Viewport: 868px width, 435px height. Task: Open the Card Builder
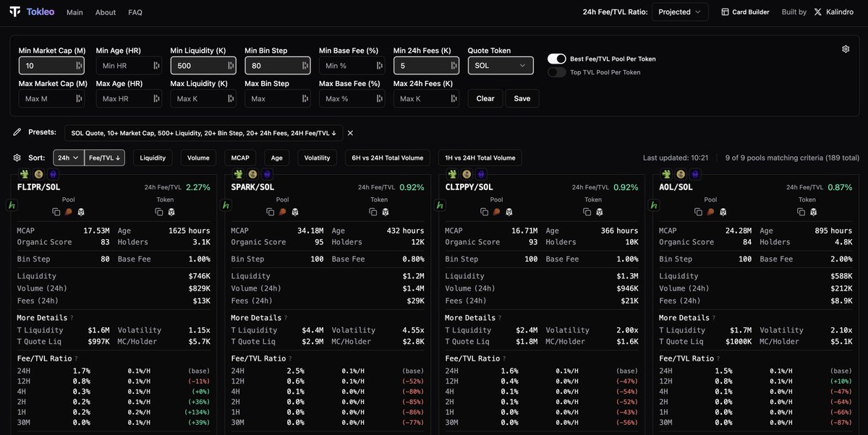pos(745,12)
